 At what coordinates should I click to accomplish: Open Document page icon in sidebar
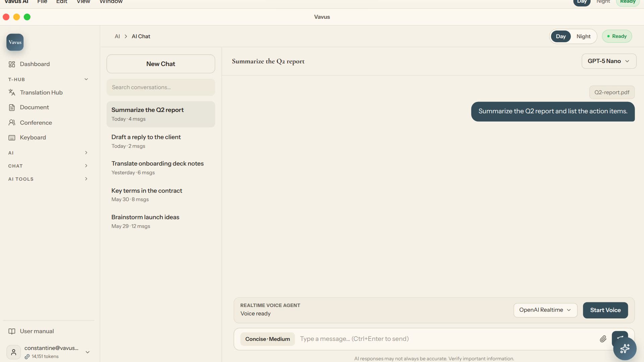coord(12,108)
